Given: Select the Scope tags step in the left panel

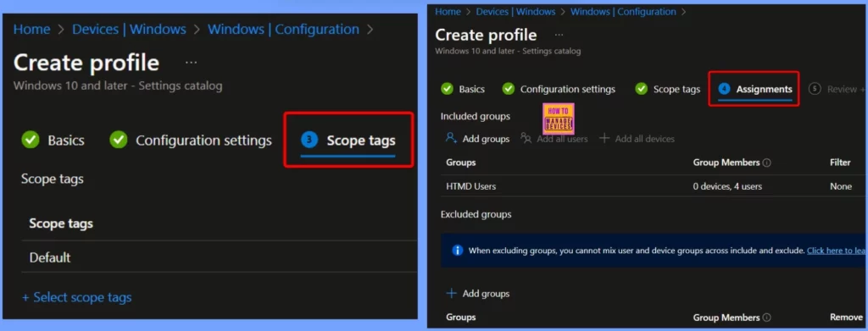Looking at the screenshot, I should point(348,141).
